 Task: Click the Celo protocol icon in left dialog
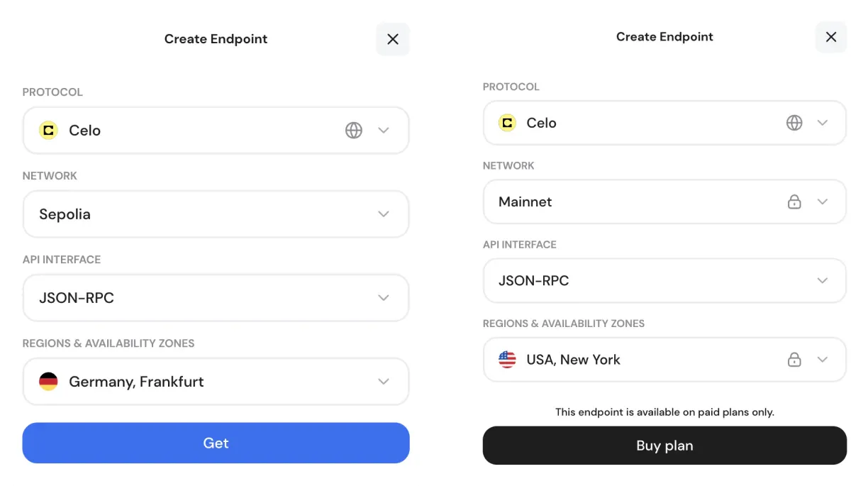[x=48, y=131]
